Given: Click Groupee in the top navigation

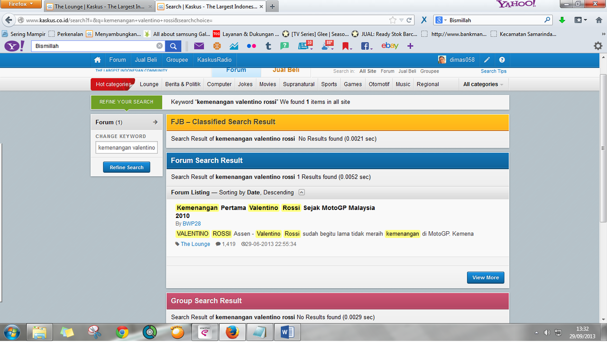Looking at the screenshot, I should (x=177, y=60).
